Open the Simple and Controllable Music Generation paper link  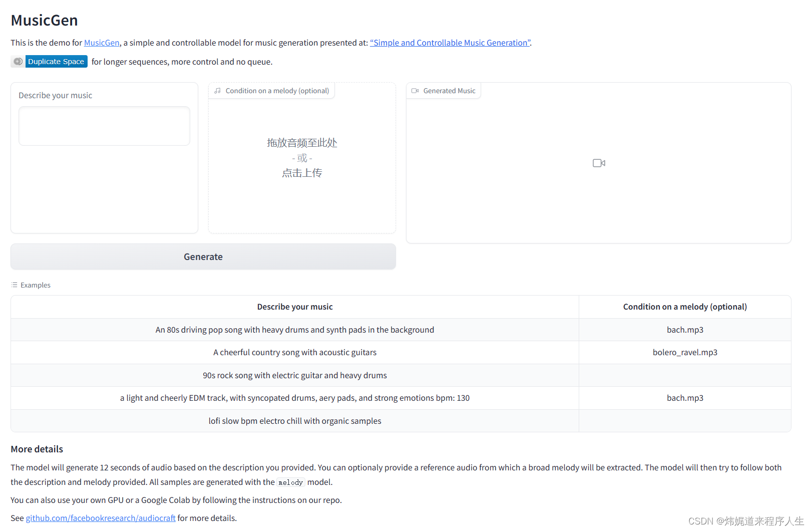click(450, 43)
